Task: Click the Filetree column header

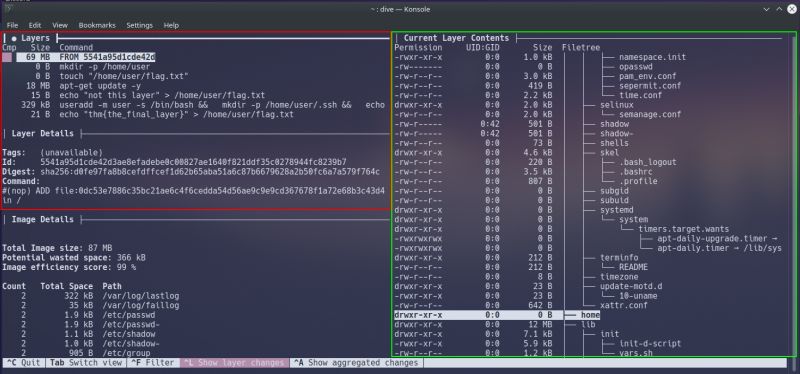Action: [581, 47]
